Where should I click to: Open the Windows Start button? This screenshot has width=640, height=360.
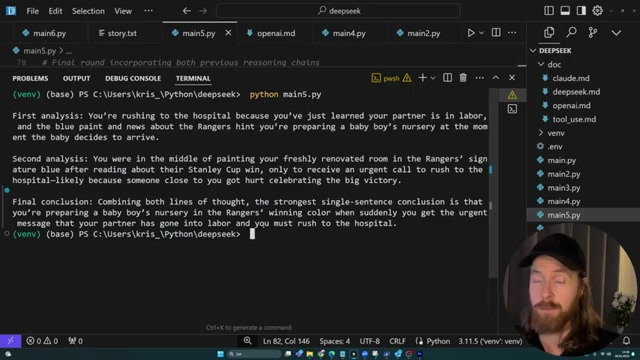[x=220, y=354]
